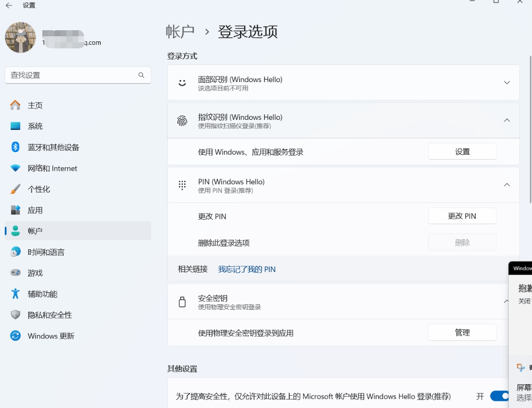This screenshot has height=408, width=532.
Task: Click the 安全密钥 USB key icon
Action: 182,302
